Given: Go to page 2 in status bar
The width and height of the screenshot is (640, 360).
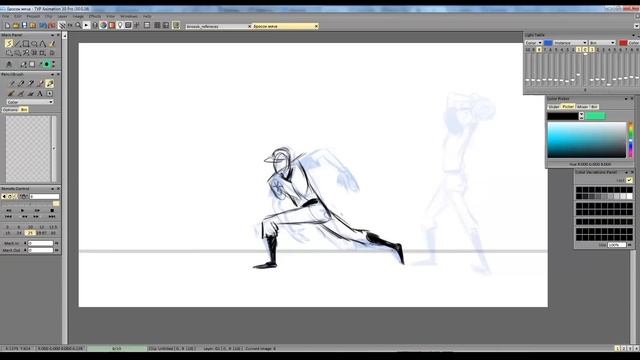Looking at the screenshot, I should [x=623, y=349].
